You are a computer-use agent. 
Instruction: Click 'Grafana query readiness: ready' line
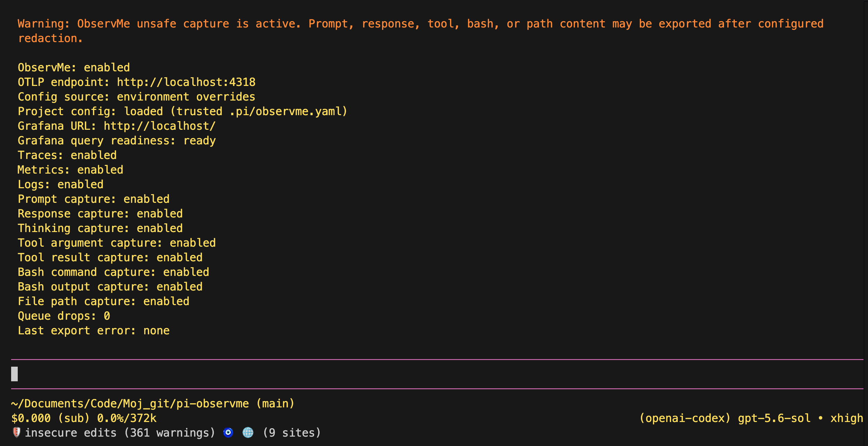(116, 141)
